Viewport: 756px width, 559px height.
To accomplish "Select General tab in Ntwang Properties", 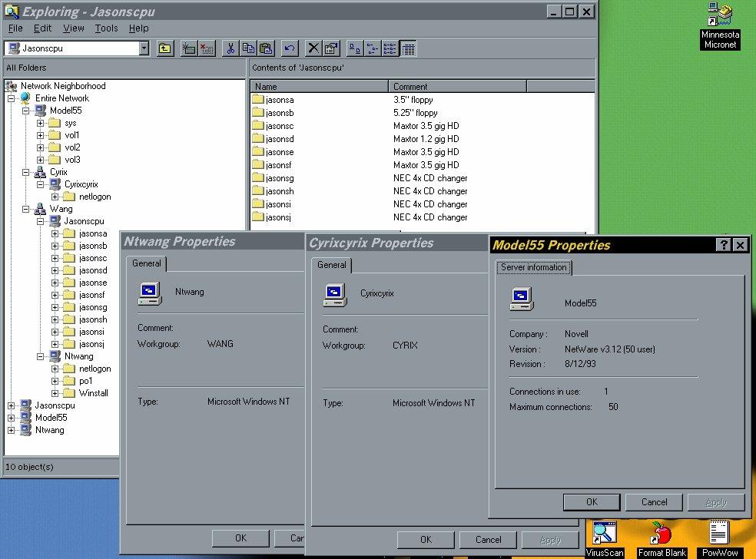I will point(147,263).
